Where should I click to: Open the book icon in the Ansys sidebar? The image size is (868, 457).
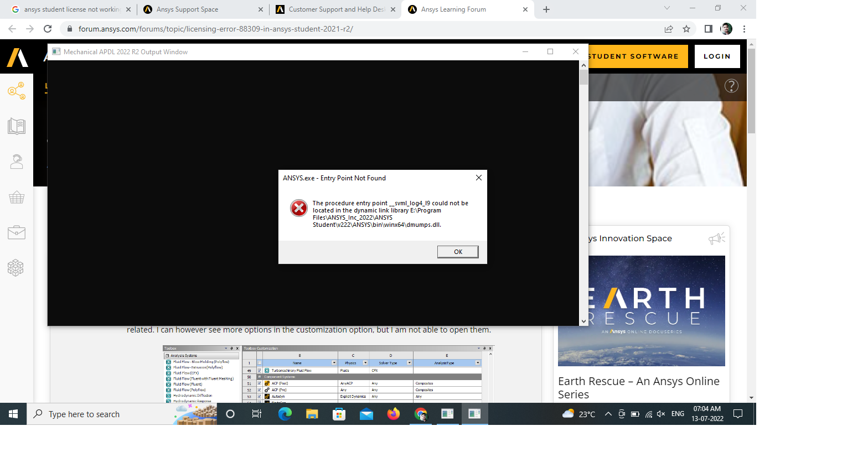[17, 127]
